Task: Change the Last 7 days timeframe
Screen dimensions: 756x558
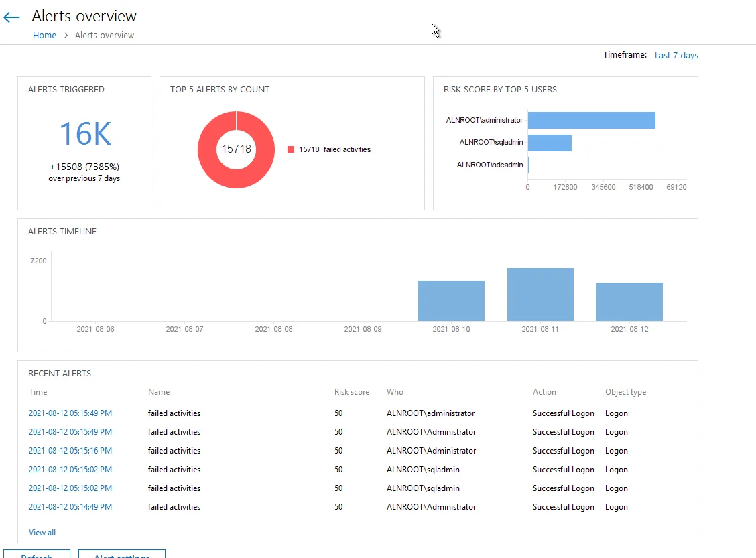Action: pos(676,56)
